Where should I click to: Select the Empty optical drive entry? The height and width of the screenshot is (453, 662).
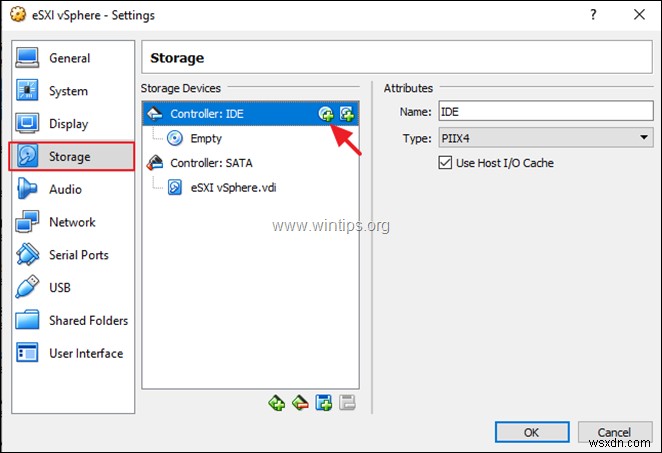206,138
